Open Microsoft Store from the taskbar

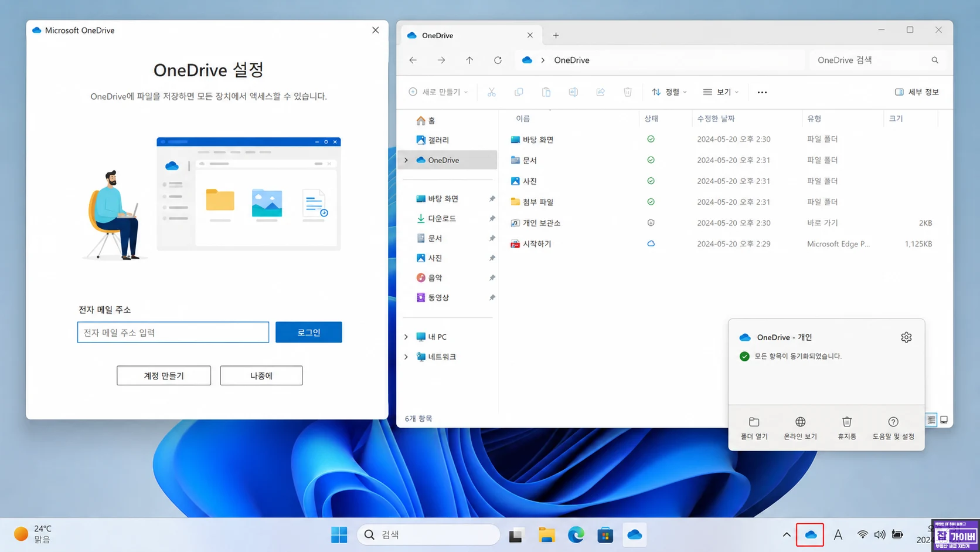pos(605,534)
